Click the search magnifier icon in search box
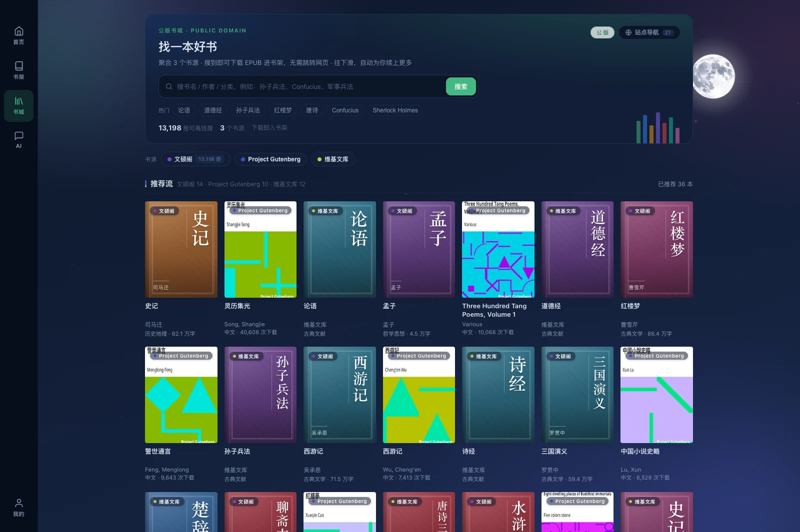This screenshot has width=800, height=532. 169,86
